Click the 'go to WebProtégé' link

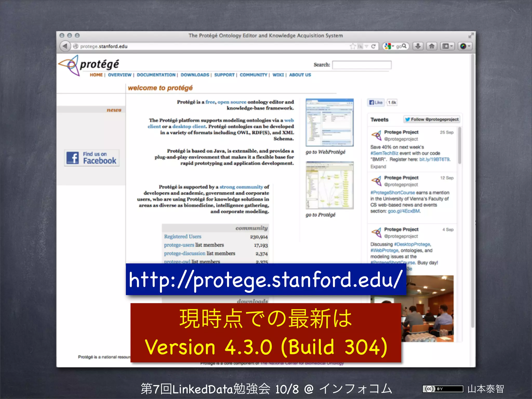(325, 152)
